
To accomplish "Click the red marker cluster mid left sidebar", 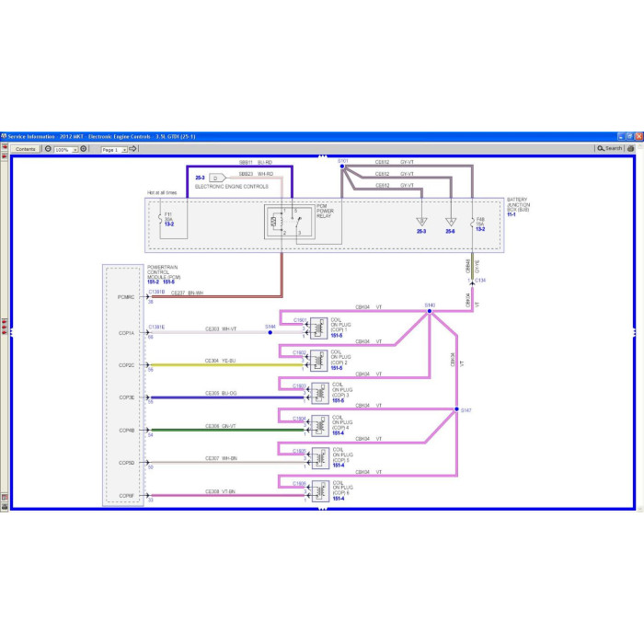I will (x=5, y=327).
